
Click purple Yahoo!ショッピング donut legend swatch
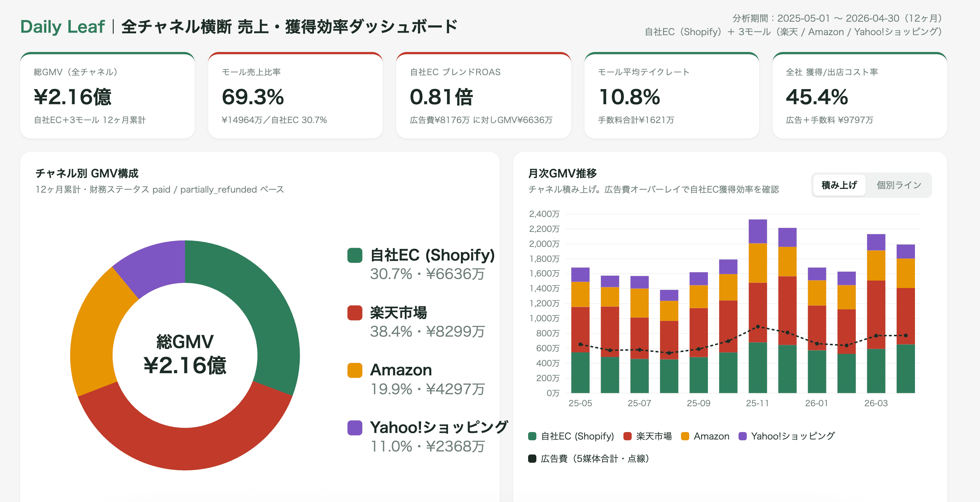[x=355, y=428]
